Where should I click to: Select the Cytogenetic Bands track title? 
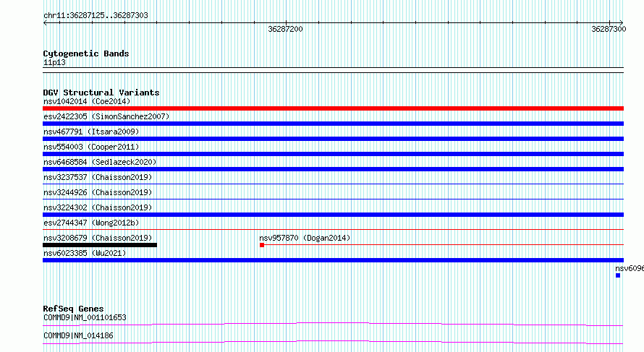pos(86,53)
